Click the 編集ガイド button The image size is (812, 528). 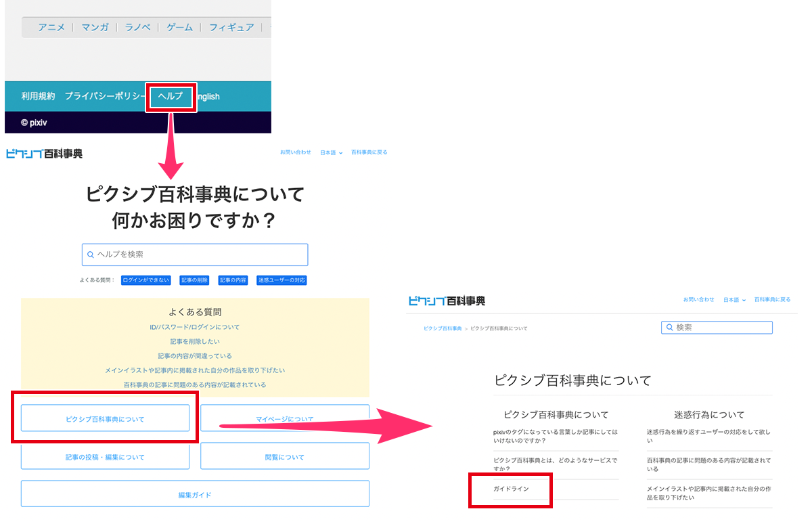pos(195,495)
